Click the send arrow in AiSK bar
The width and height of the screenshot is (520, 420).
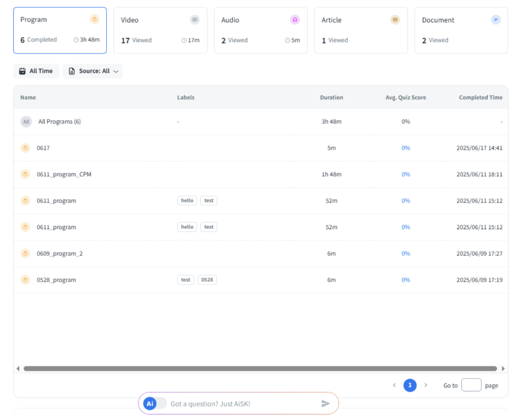325,403
